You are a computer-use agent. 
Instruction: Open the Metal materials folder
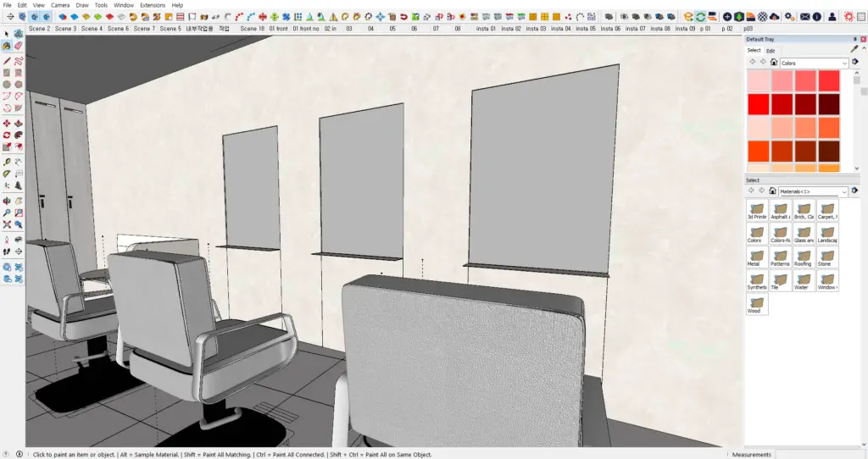(x=757, y=257)
